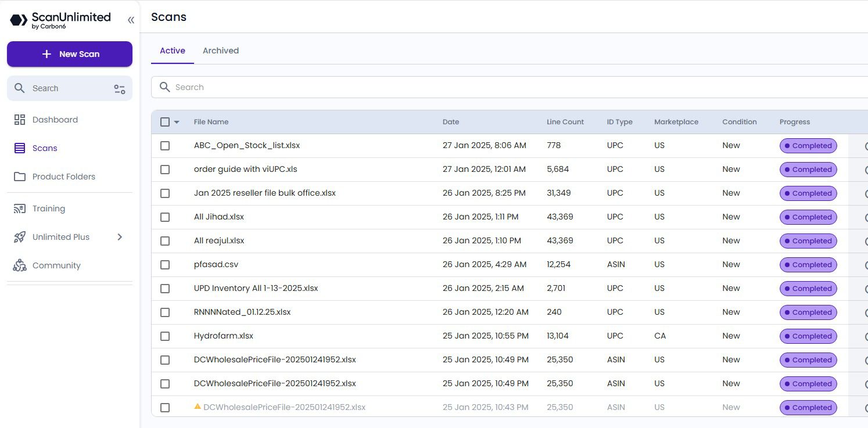The image size is (868, 428).
Task: Click the scans table search field
Action: [510, 87]
